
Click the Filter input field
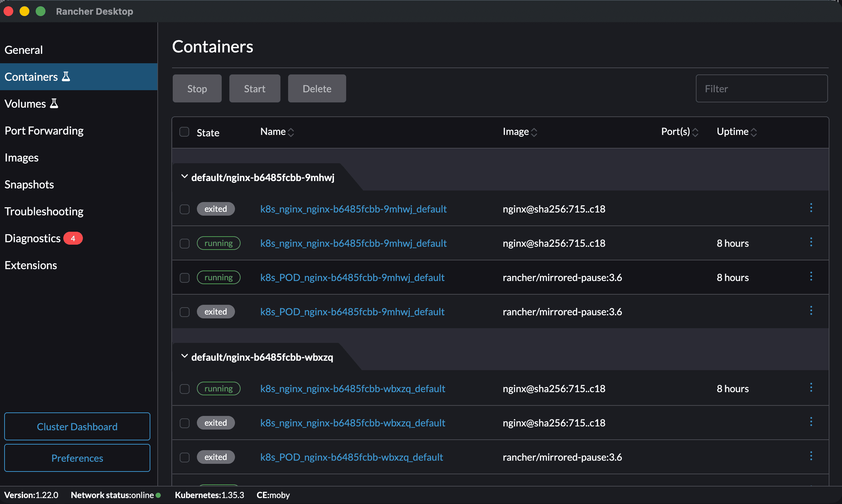point(762,88)
